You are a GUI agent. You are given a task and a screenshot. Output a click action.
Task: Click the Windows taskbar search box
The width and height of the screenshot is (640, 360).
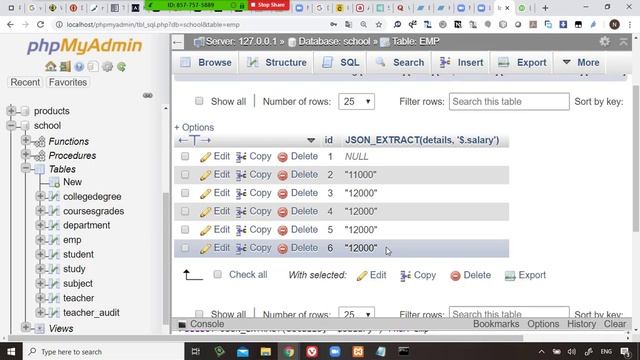[x=104, y=351]
